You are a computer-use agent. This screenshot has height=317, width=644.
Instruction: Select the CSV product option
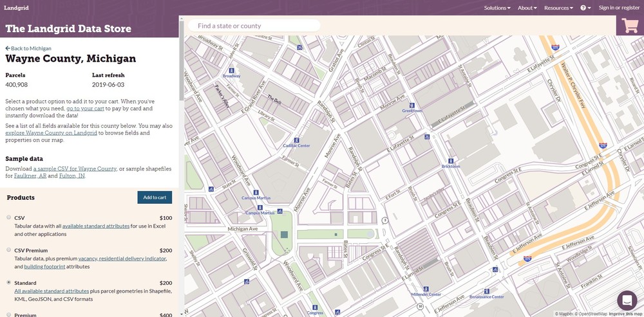click(x=8, y=217)
